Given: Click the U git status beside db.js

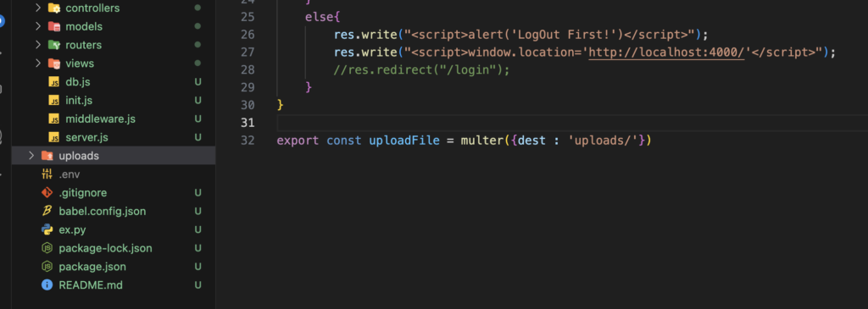Looking at the screenshot, I should (198, 82).
